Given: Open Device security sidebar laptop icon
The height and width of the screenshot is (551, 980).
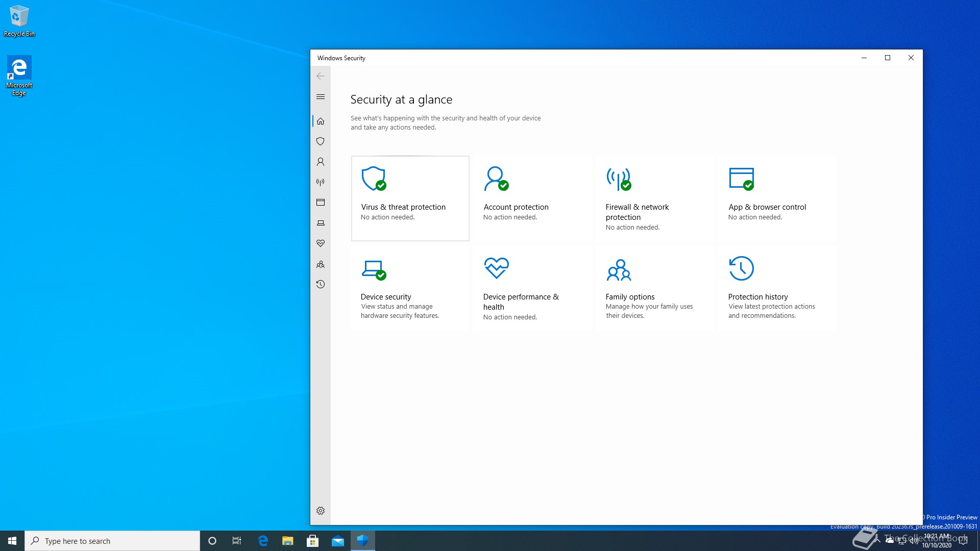Looking at the screenshot, I should [x=321, y=223].
